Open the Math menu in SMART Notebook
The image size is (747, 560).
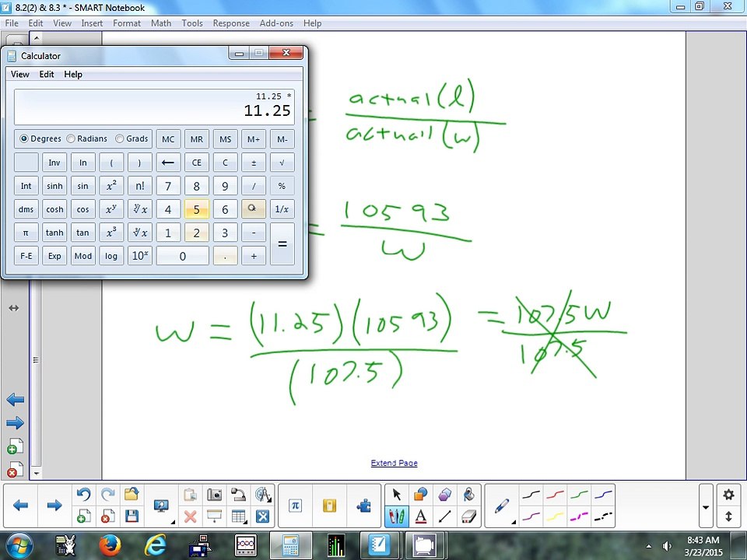point(161,23)
